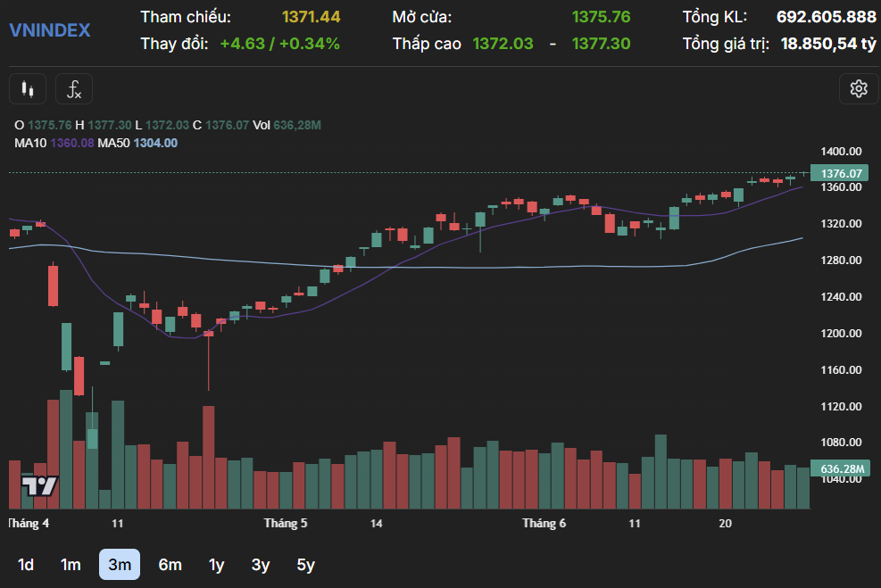Image resolution: width=881 pixels, height=588 pixels.
Task: Select the 1m time range
Action: tap(71, 565)
